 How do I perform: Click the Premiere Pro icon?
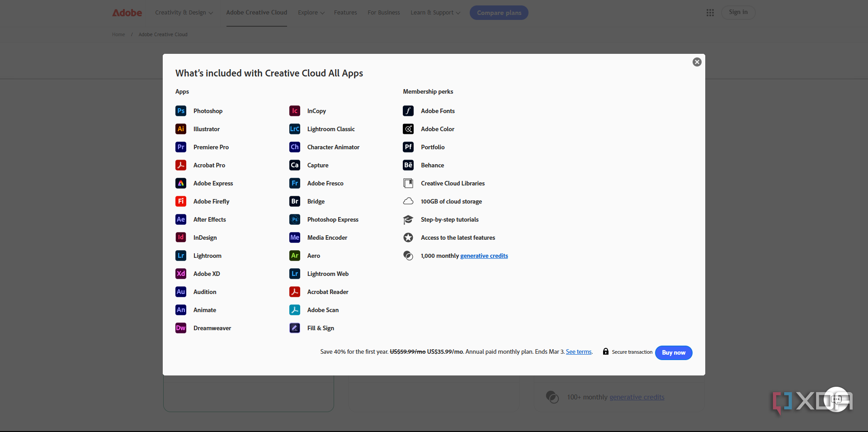tap(181, 147)
